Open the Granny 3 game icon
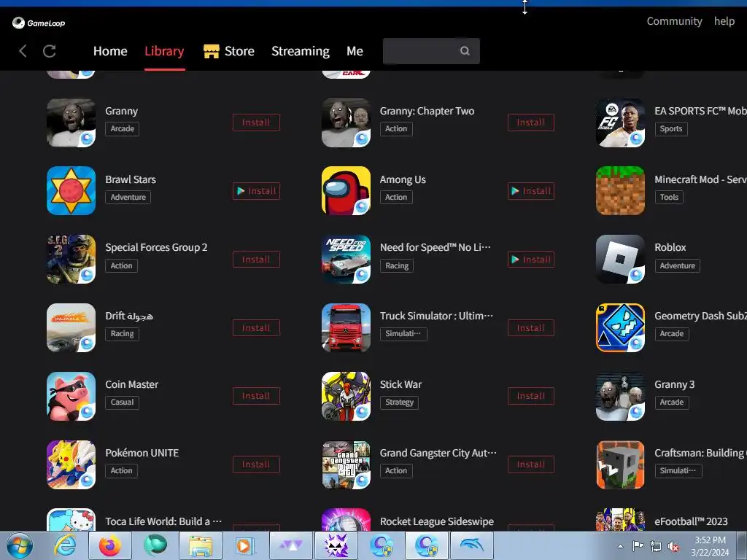 coord(620,396)
